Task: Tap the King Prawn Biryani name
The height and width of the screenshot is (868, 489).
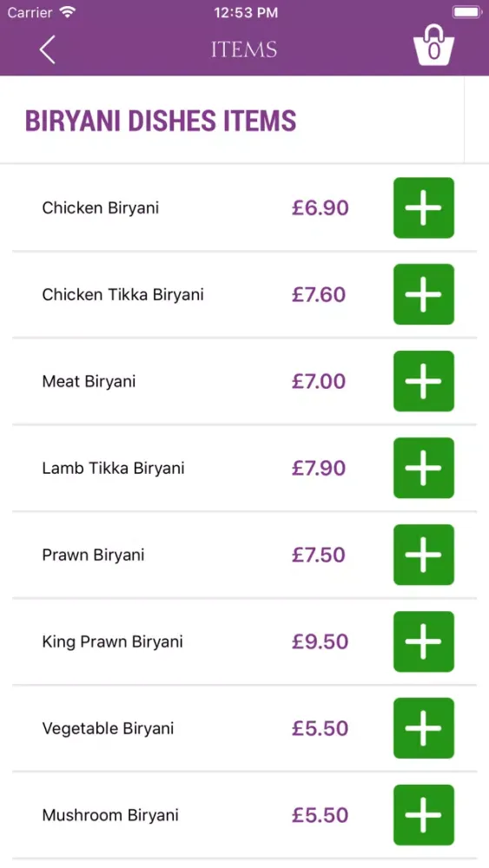Action: click(112, 642)
